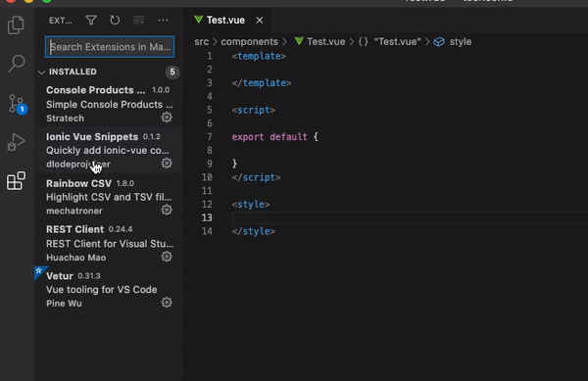Click line number 13 in the gutter

point(207,217)
